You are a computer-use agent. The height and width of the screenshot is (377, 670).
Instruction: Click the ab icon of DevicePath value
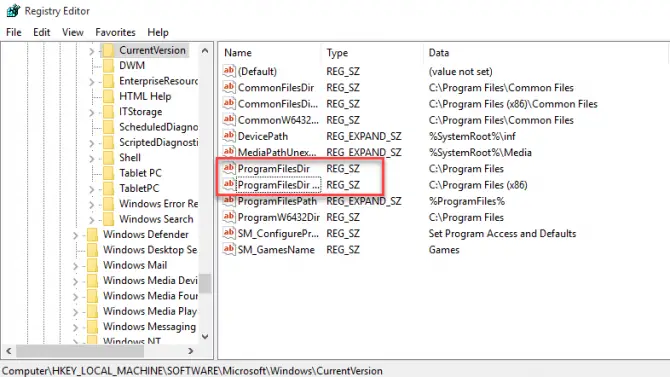(229, 136)
